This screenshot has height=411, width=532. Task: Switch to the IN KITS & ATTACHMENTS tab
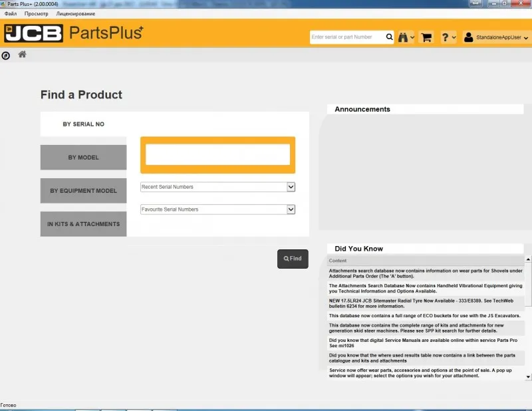pyautogui.click(x=84, y=224)
